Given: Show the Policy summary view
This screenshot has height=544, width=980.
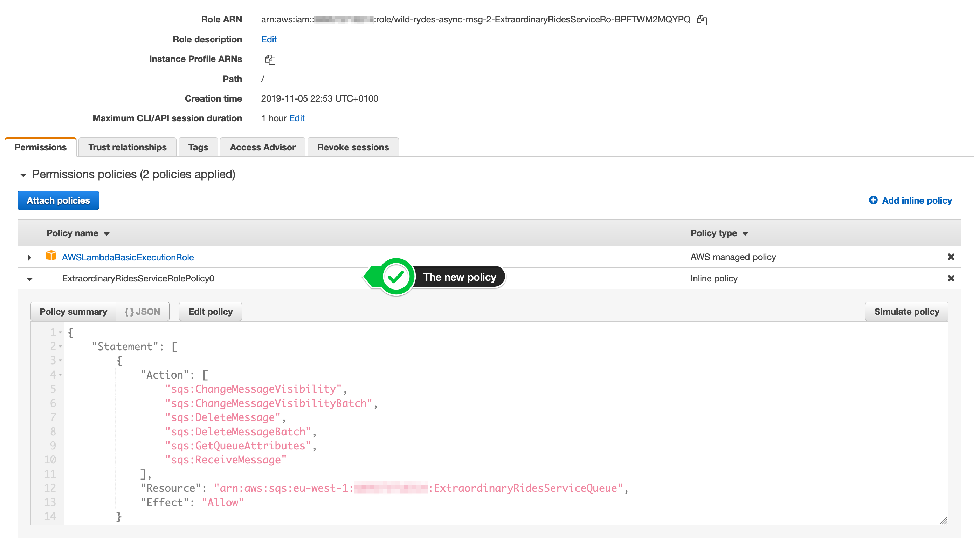Looking at the screenshot, I should click(74, 312).
